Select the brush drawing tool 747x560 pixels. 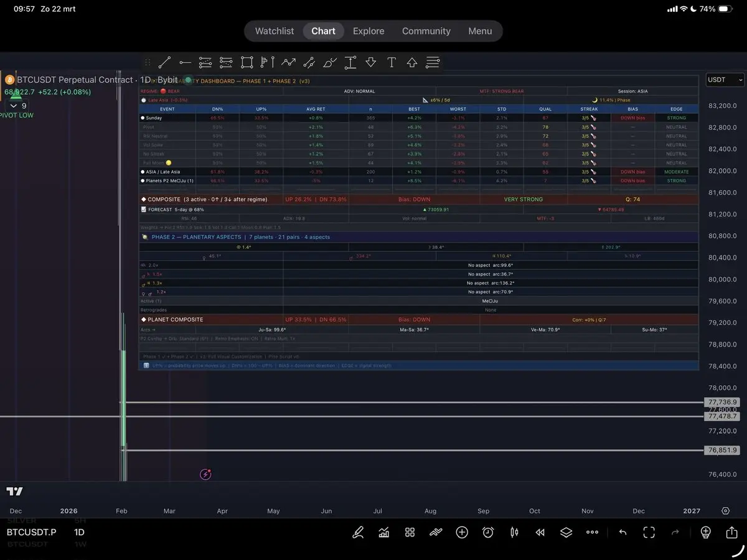point(330,62)
